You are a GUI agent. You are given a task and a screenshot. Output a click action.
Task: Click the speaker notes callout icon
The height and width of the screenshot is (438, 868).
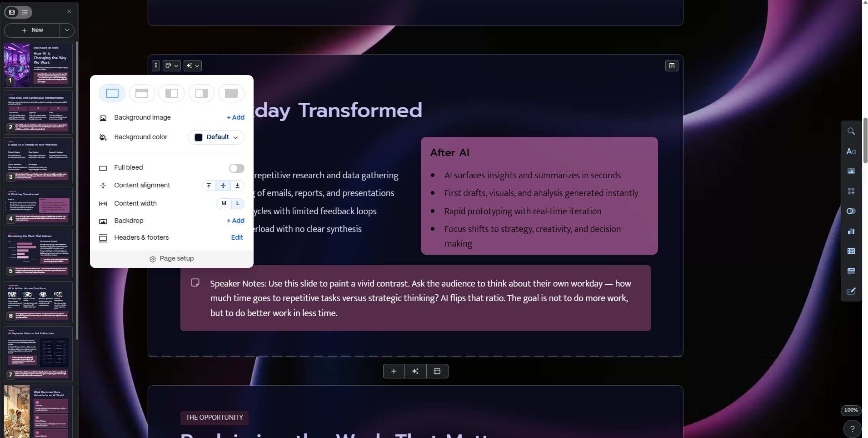coord(195,282)
